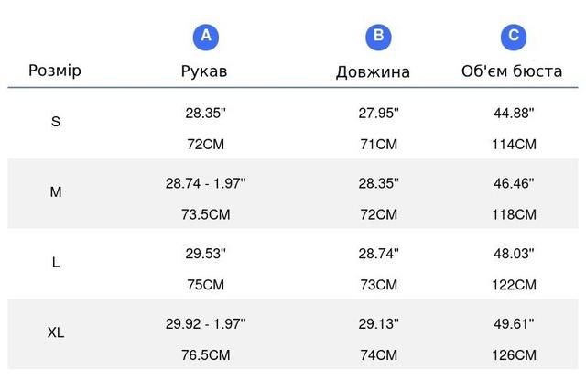Click the 74CM length value

pyautogui.click(x=378, y=355)
